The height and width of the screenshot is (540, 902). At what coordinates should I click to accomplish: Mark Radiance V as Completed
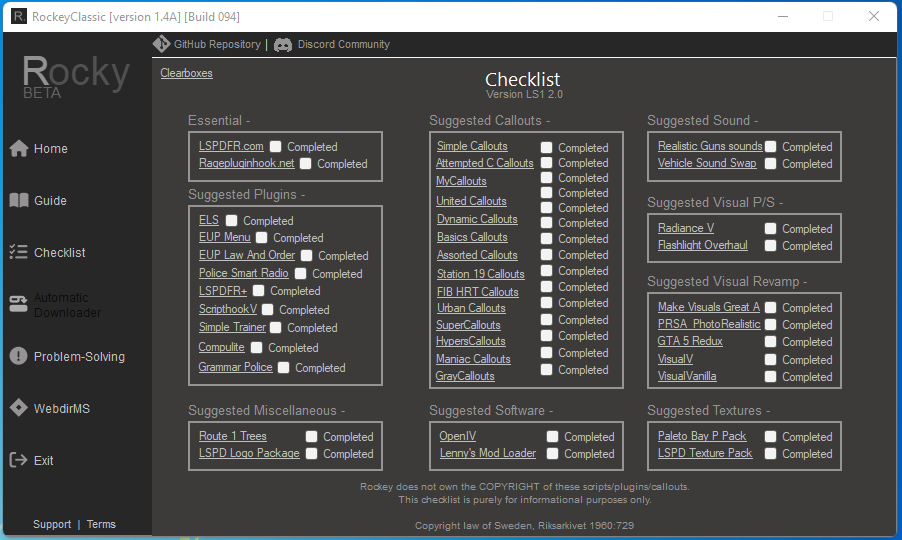click(771, 229)
